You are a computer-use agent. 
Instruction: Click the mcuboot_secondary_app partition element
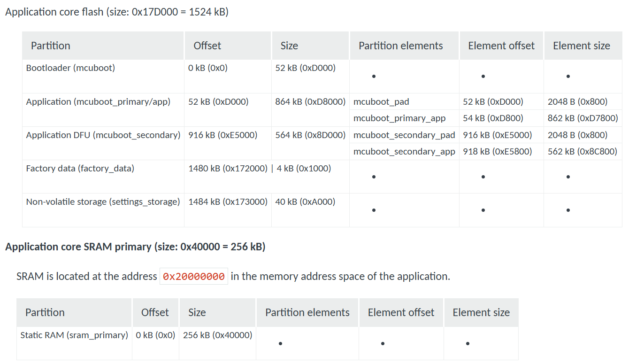404,152
